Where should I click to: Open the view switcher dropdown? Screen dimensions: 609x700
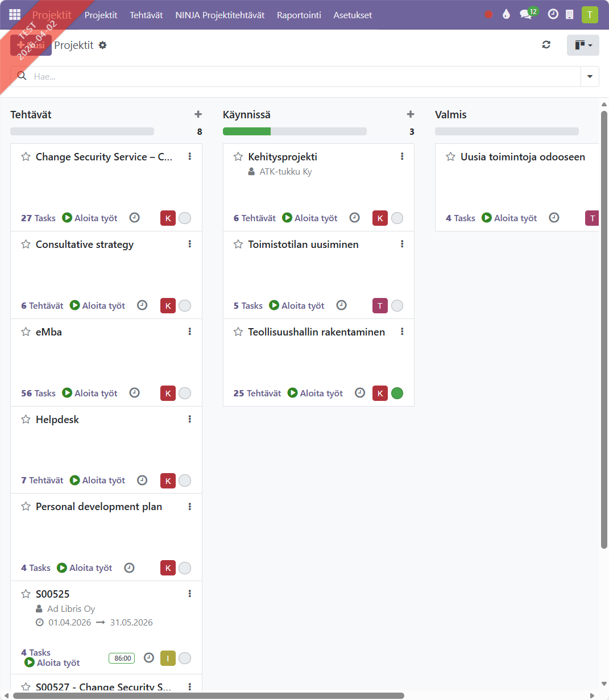coord(583,45)
